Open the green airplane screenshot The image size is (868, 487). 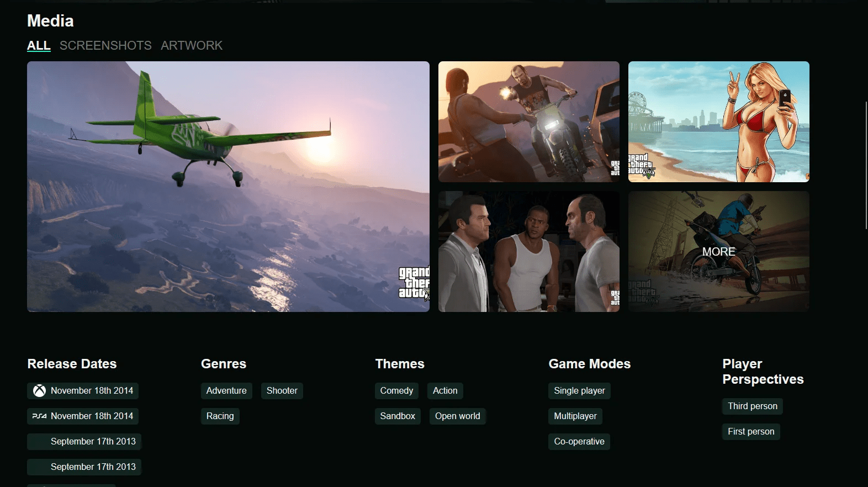pos(228,187)
